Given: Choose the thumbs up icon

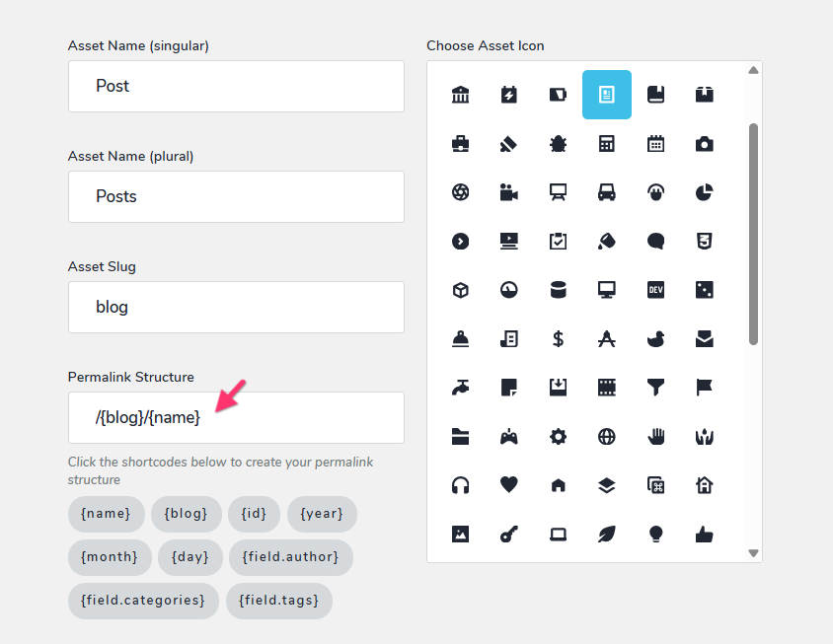Looking at the screenshot, I should click(x=704, y=534).
